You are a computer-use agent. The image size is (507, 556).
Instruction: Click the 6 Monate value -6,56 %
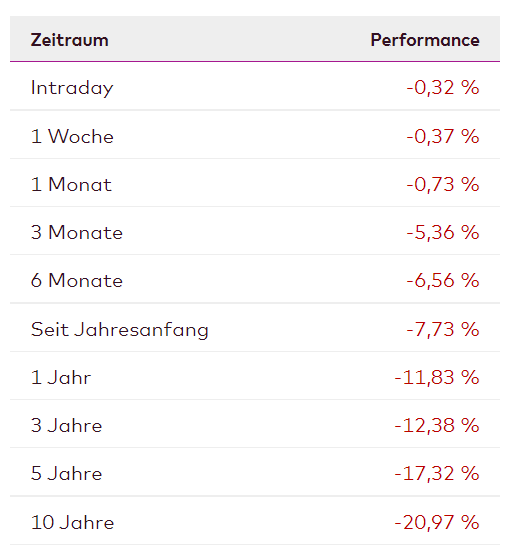tap(443, 280)
